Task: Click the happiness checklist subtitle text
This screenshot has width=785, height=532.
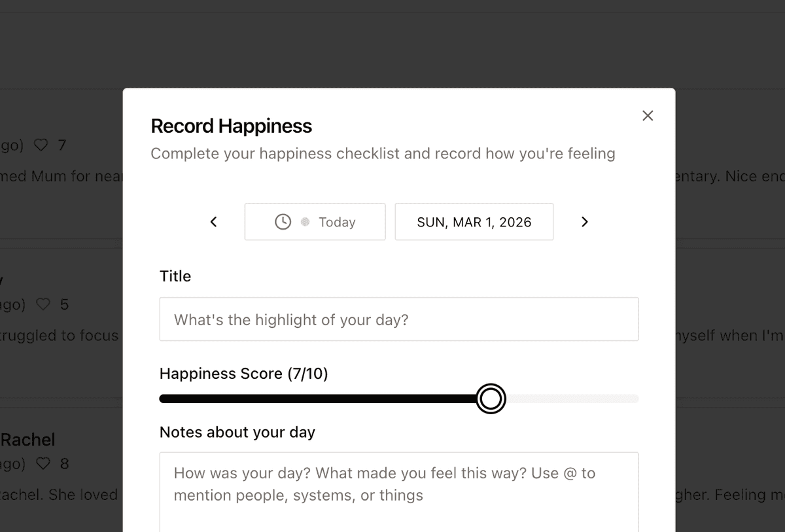Action: pos(383,153)
